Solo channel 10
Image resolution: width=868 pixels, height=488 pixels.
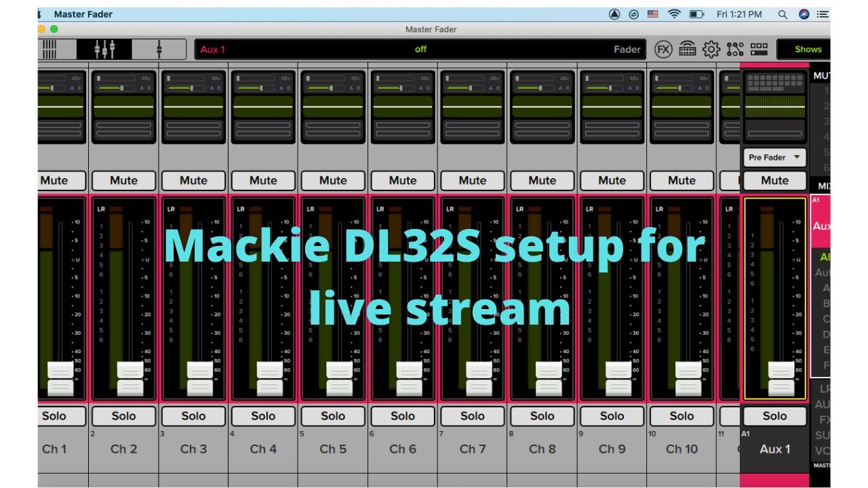tap(682, 416)
